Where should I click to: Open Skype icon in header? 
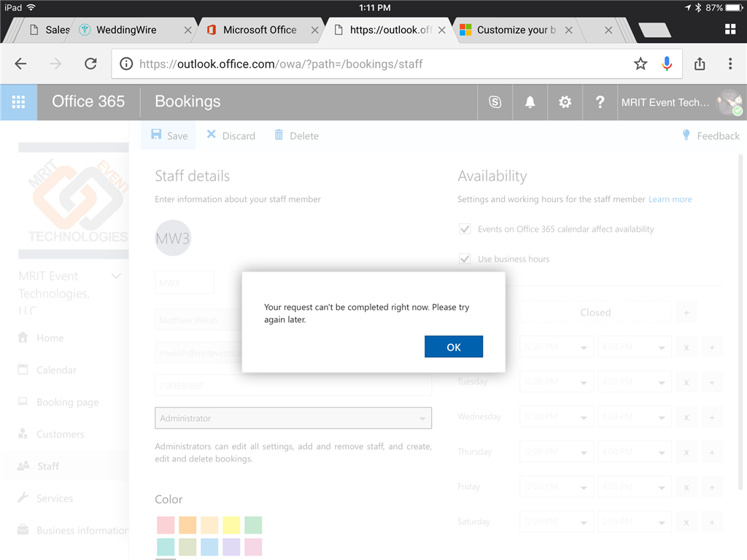click(495, 102)
